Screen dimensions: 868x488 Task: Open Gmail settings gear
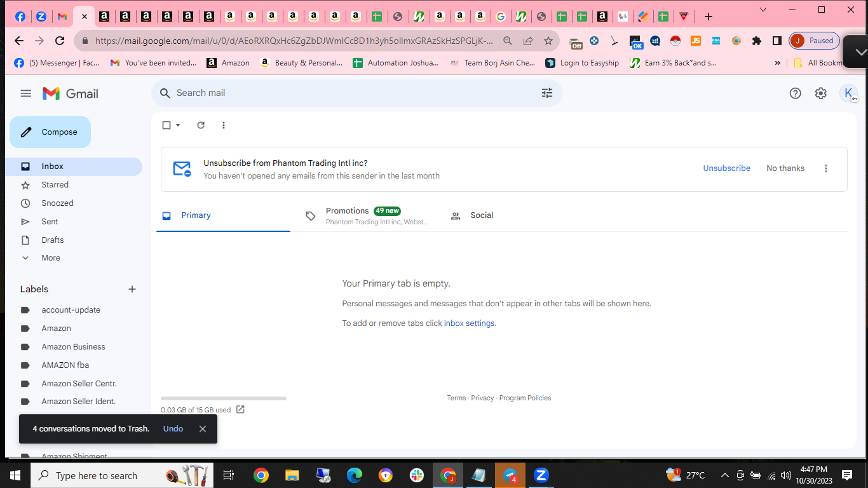click(821, 93)
